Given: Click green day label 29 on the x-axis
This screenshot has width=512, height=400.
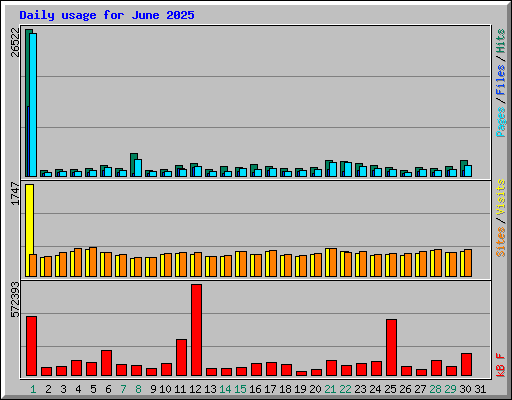Looking at the screenshot, I should [450, 389].
